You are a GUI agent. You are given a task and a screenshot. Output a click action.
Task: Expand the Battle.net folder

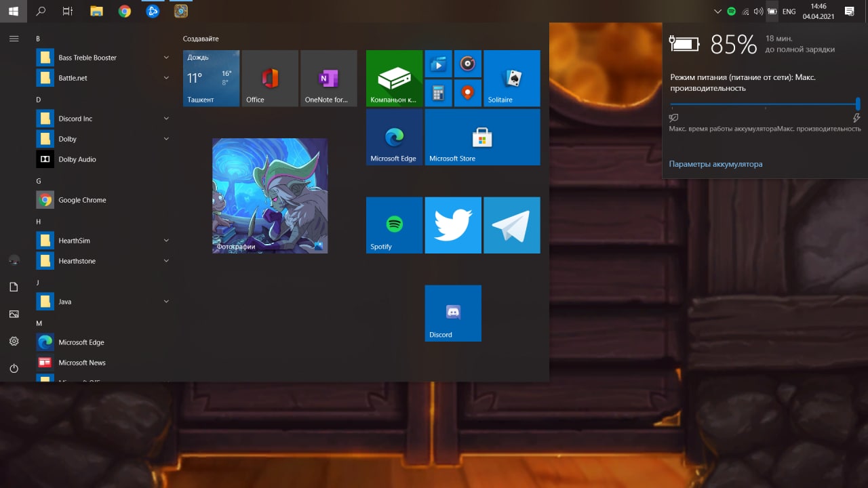104,78
